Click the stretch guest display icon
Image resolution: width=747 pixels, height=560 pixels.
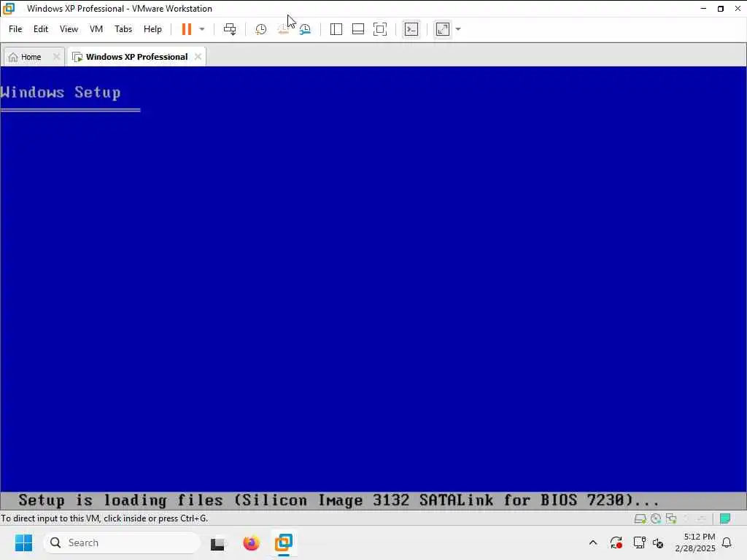coord(443,29)
